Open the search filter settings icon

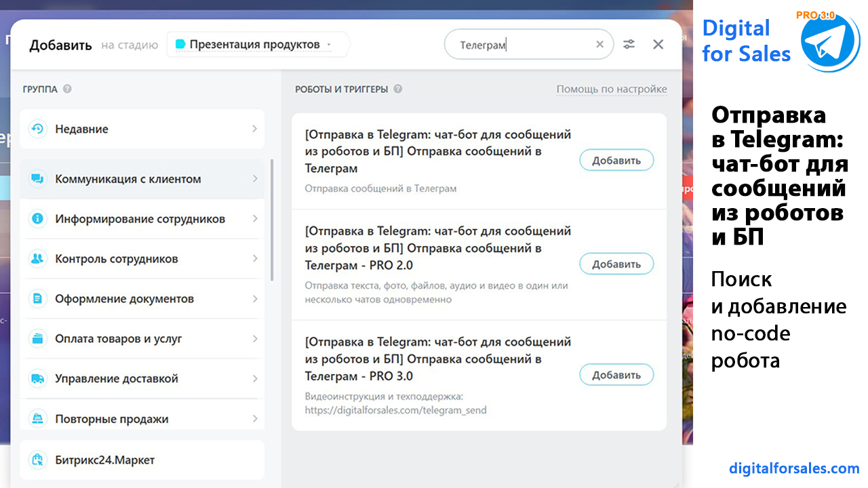629,44
